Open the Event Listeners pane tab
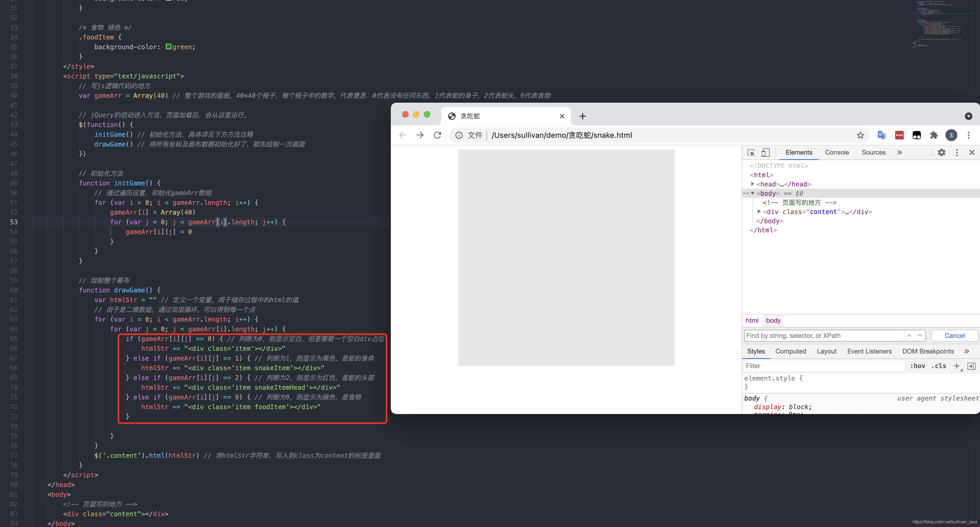This screenshot has height=527, width=980. click(x=869, y=351)
